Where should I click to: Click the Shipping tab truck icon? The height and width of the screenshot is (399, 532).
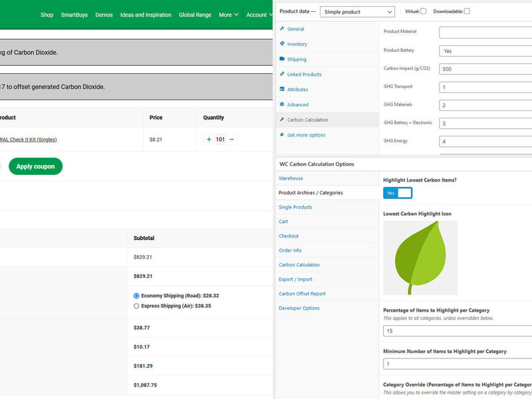pos(282,59)
